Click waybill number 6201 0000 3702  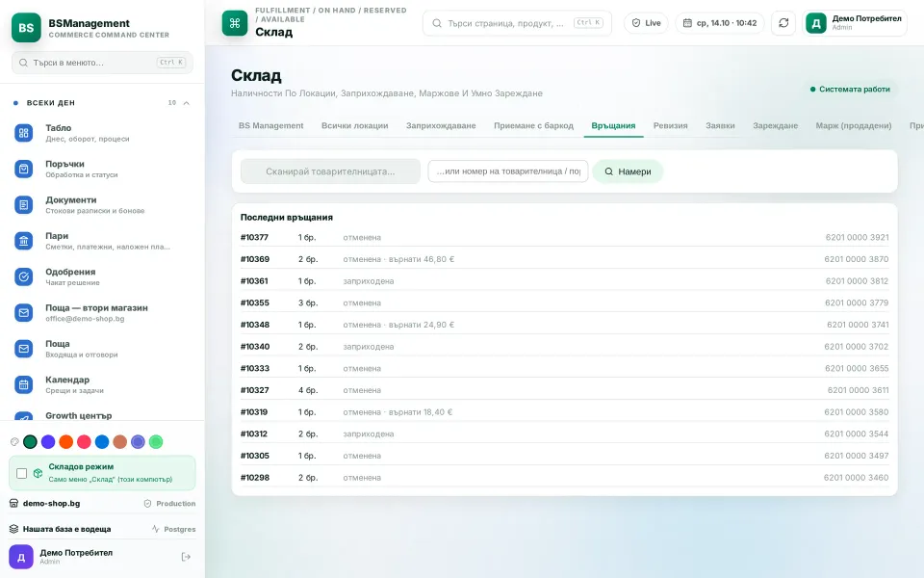coord(857,347)
